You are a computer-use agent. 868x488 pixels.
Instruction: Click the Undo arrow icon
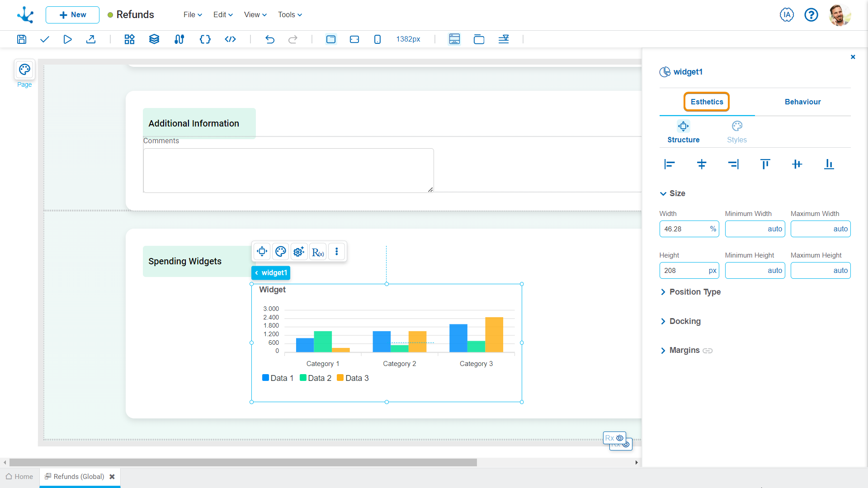(x=270, y=39)
